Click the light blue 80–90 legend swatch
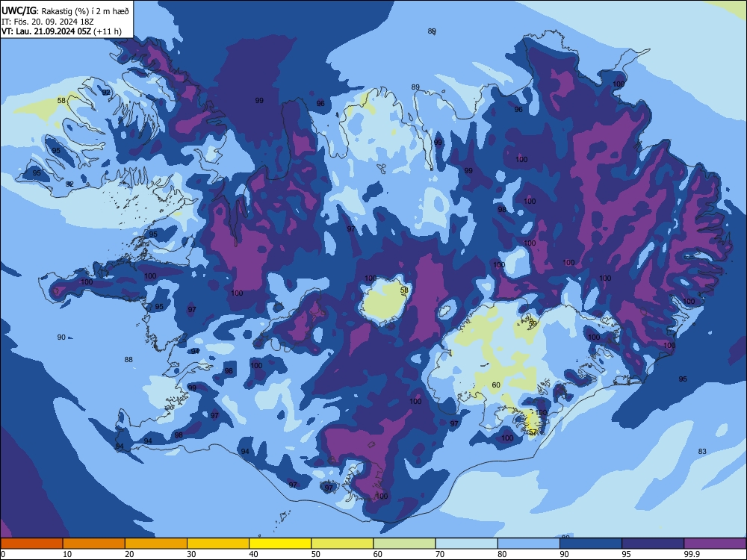This screenshot has height=560, width=747. click(x=529, y=544)
